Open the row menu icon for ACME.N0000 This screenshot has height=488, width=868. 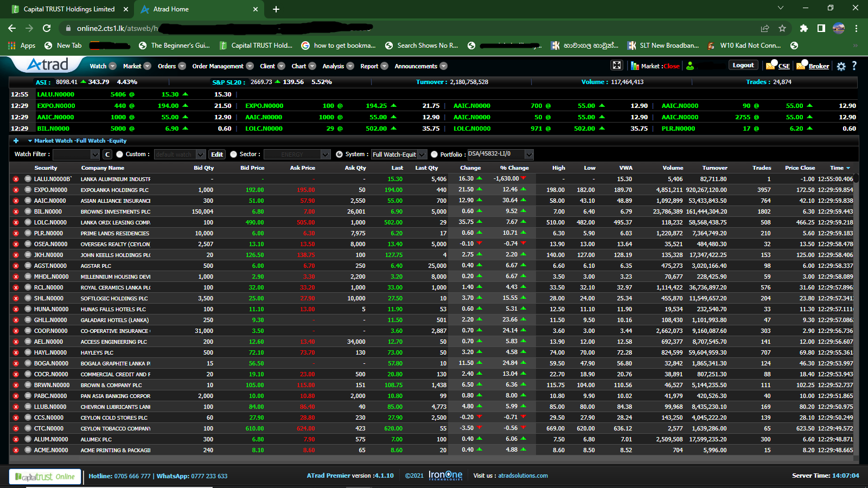(28, 450)
